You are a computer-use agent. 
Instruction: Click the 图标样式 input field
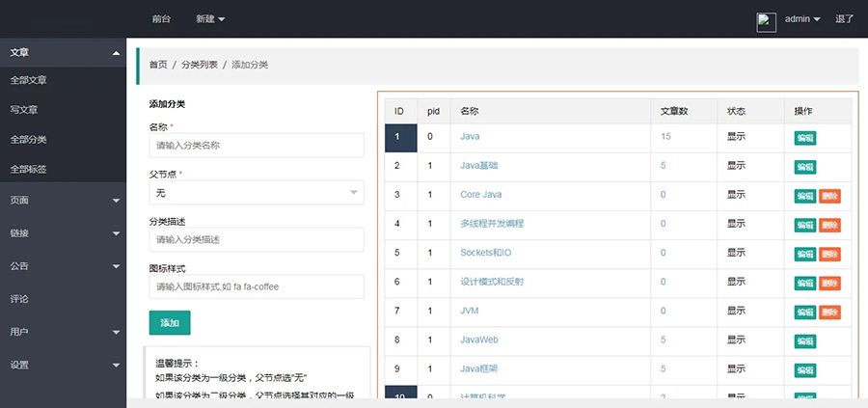click(x=257, y=286)
